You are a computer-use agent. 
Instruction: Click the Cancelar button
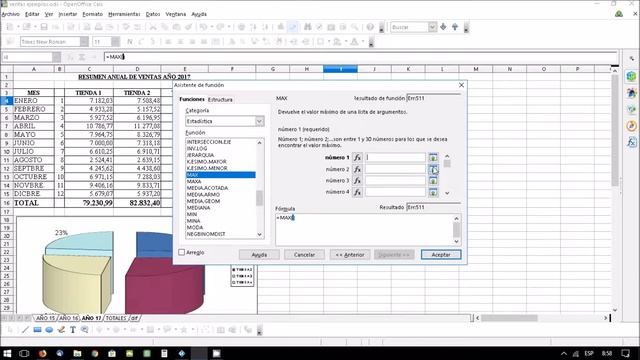tap(304, 255)
